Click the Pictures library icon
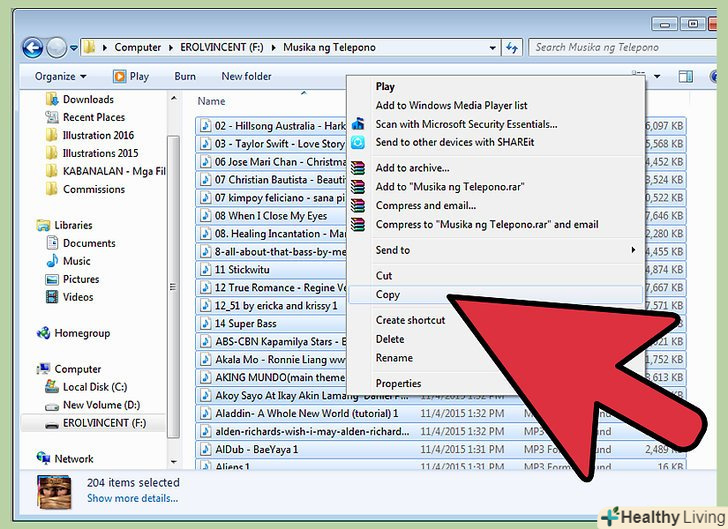The image size is (728, 529). click(x=52, y=279)
